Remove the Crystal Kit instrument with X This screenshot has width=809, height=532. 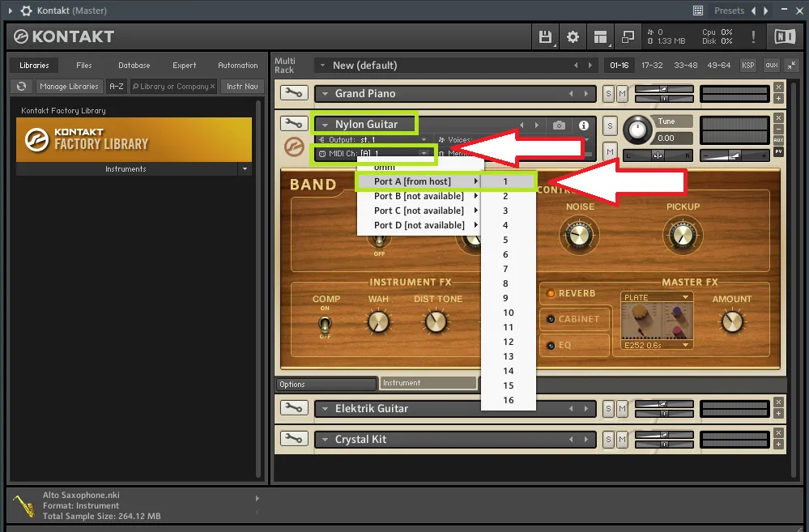(778, 433)
